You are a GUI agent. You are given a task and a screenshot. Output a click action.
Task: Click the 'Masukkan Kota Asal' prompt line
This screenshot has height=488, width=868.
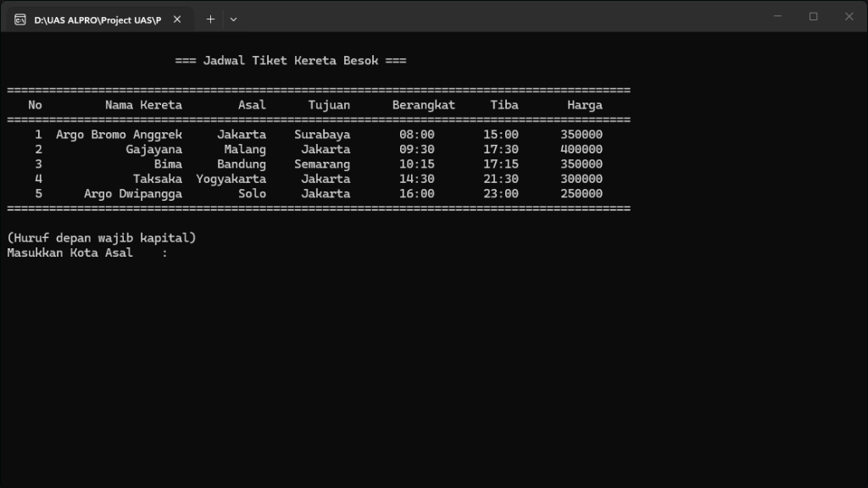pyautogui.click(x=87, y=252)
